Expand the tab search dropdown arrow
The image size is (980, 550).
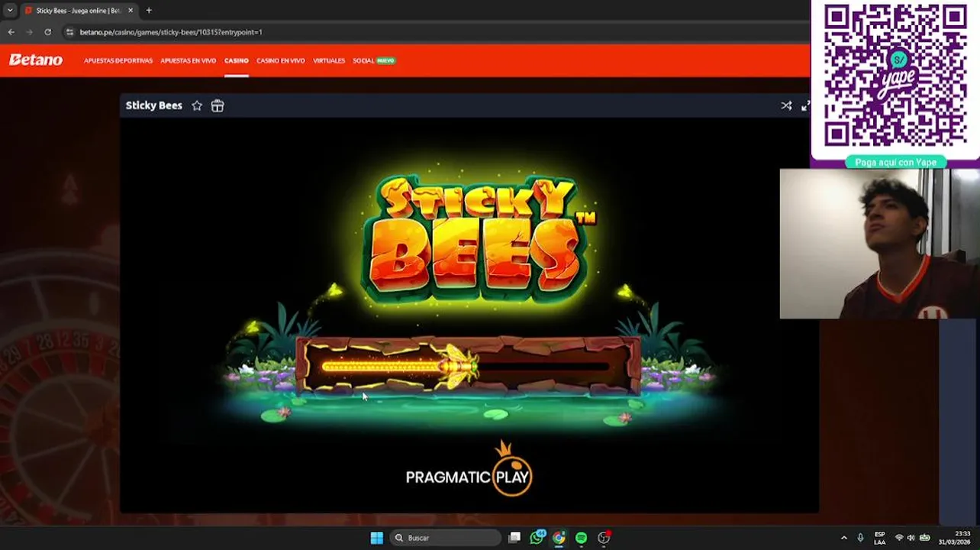point(9,11)
